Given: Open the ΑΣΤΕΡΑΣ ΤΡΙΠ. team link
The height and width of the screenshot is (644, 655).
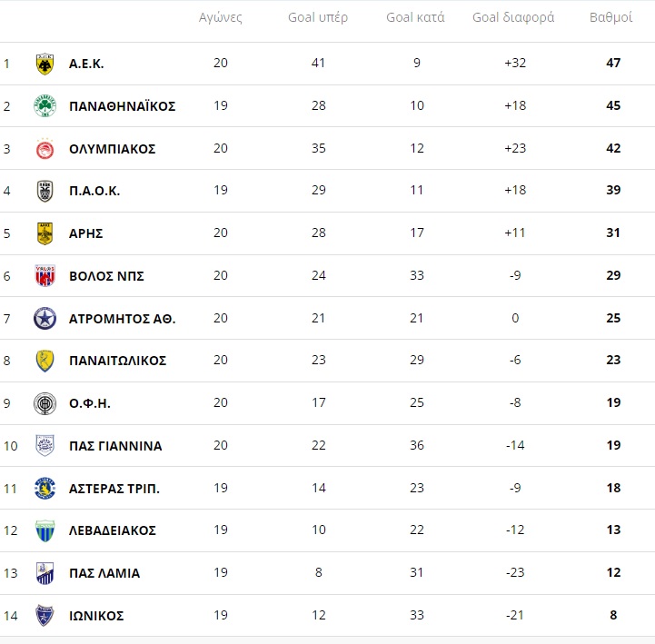Looking at the screenshot, I should pyautogui.click(x=114, y=489).
